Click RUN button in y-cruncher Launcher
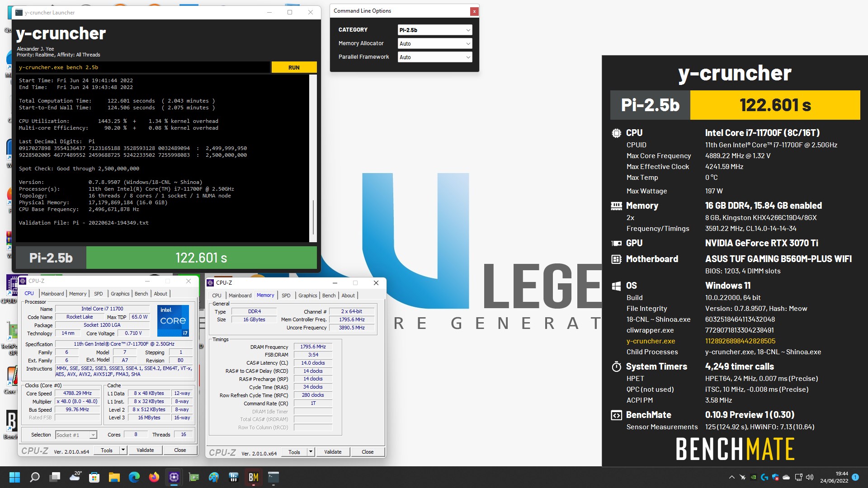This screenshot has width=868, height=488. [x=294, y=67]
